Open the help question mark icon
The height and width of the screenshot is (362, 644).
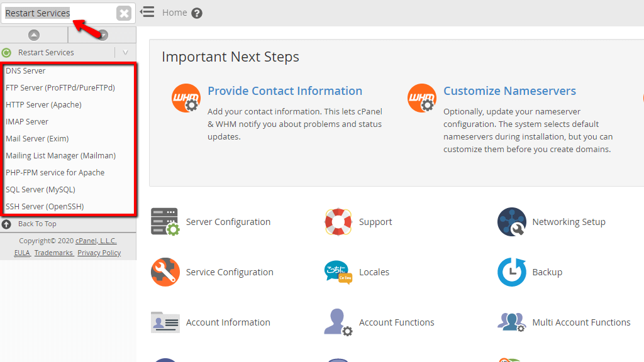[197, 13]
